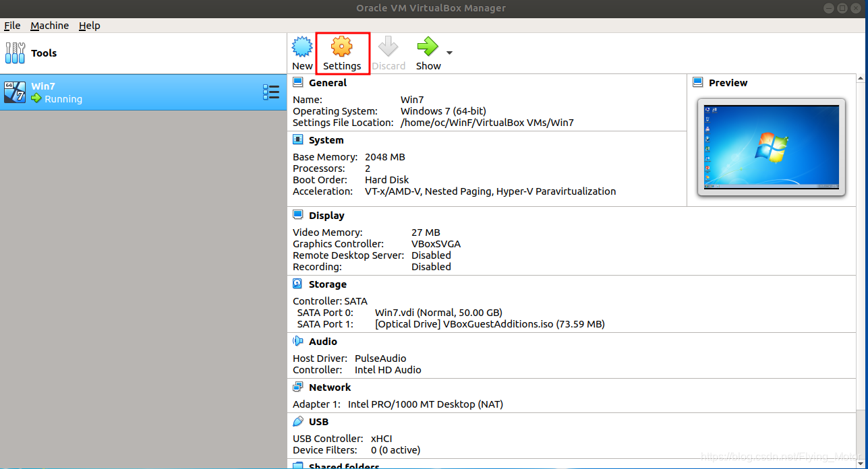Open the USB section header link

tap(319, 422)
